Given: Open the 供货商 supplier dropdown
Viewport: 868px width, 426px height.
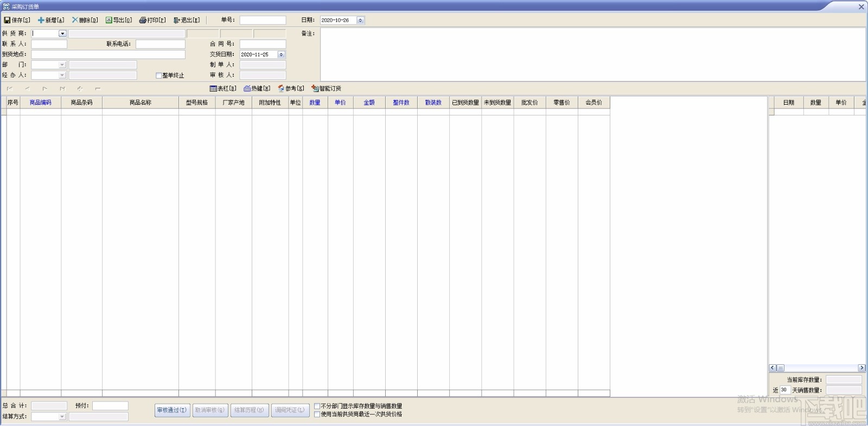Looking at the screenshot, I should [x=62, y=34].
